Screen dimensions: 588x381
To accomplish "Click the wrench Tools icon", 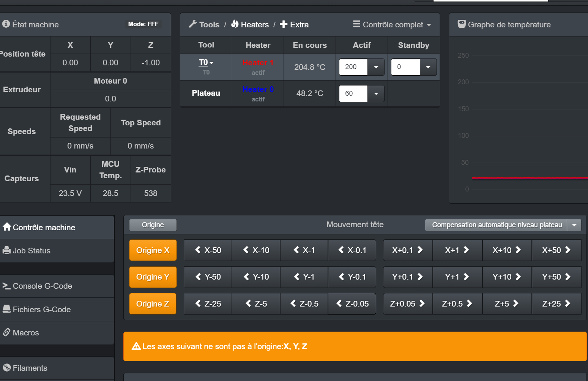I will (193, 24).
